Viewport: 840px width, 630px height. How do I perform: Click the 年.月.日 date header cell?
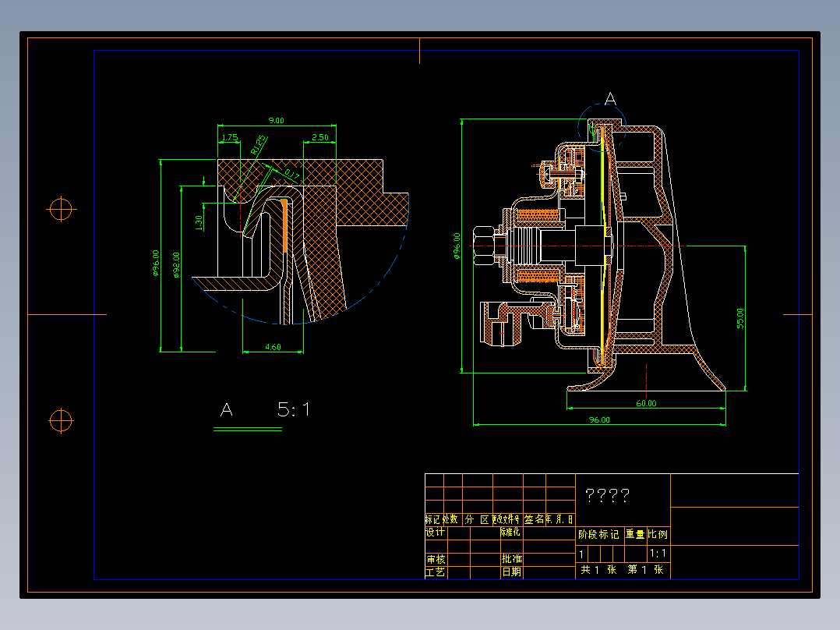click(x=559, y=519)
